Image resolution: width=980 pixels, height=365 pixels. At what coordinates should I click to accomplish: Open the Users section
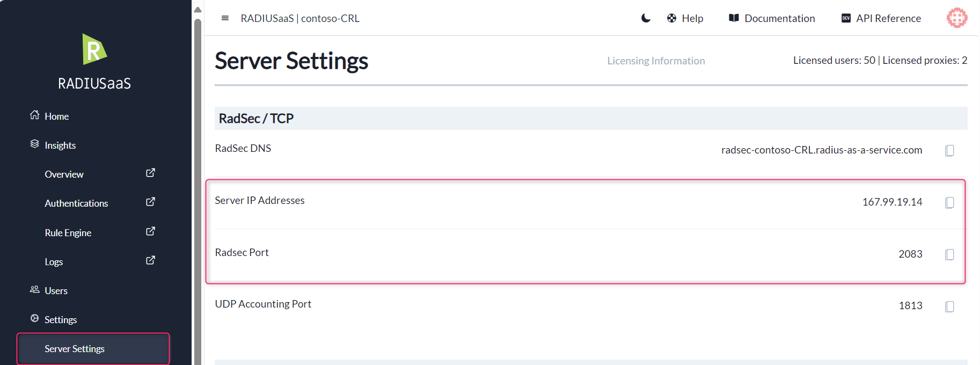pos(56,291)
